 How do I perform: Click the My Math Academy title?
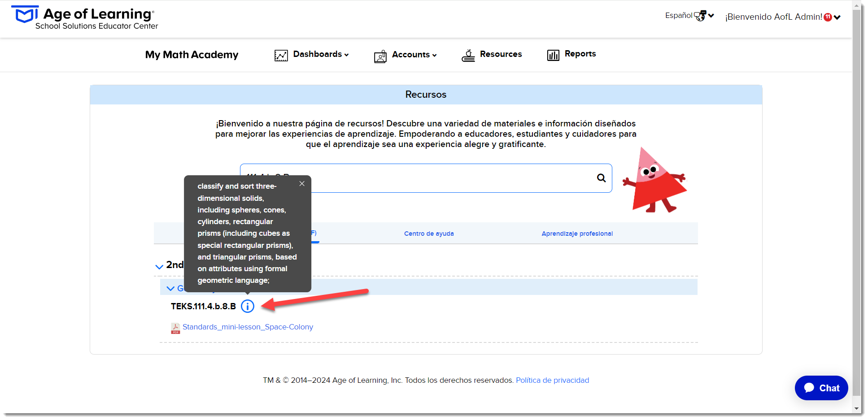[192, 55]
